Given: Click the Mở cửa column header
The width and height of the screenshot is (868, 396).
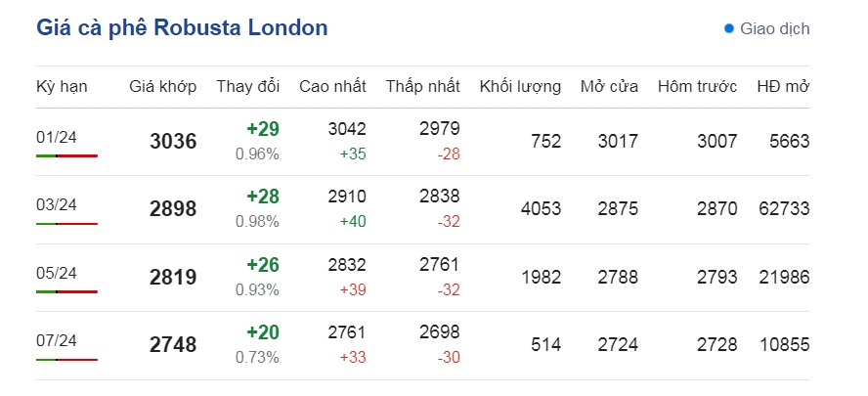Looking at the screenshot, I should coord(609,86).
